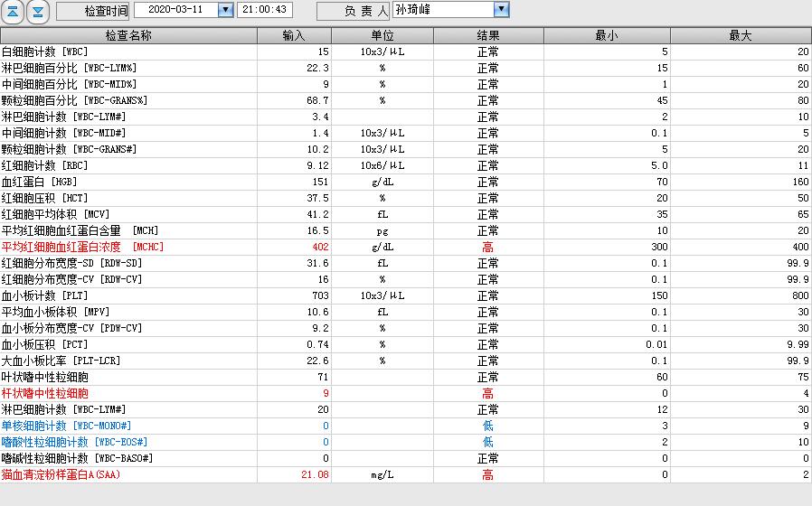Screen dimensions: 812x506
Task: Click the 单位 column header
Action: coord(382,35)
